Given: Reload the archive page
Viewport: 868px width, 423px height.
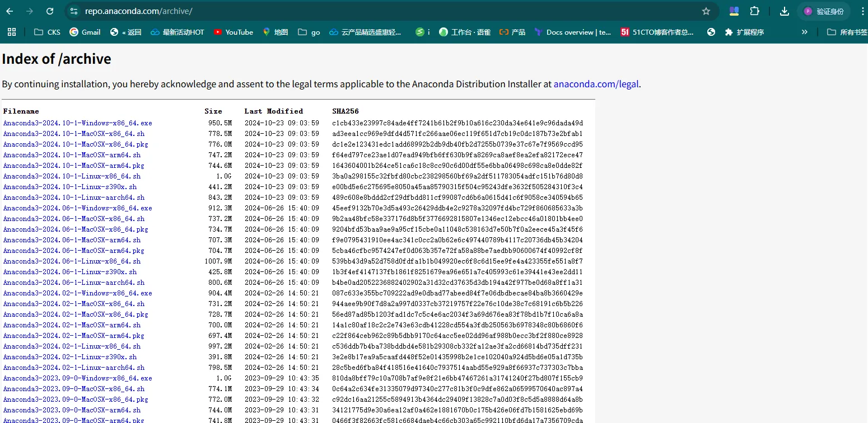Looking at the screenshot, I should point(50,11).
